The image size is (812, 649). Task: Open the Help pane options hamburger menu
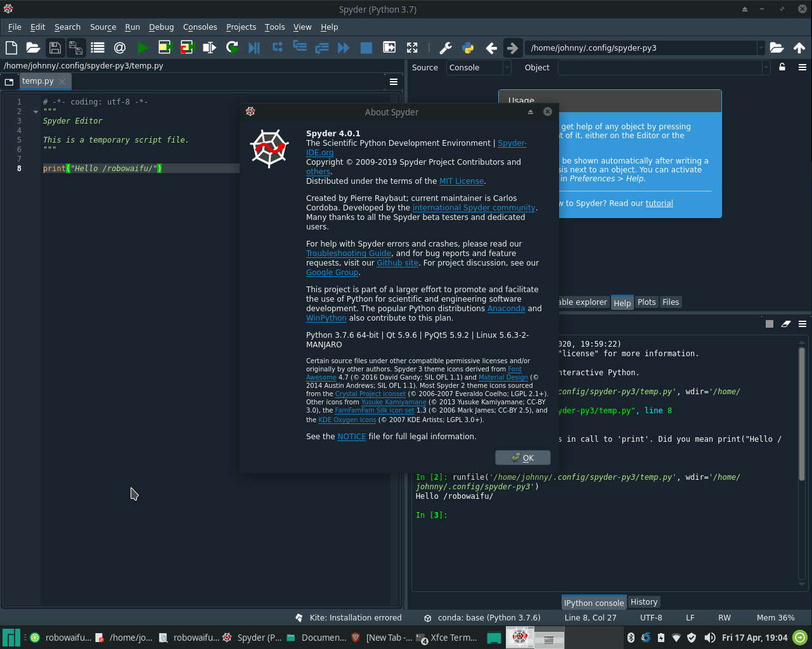coord(802,67)
